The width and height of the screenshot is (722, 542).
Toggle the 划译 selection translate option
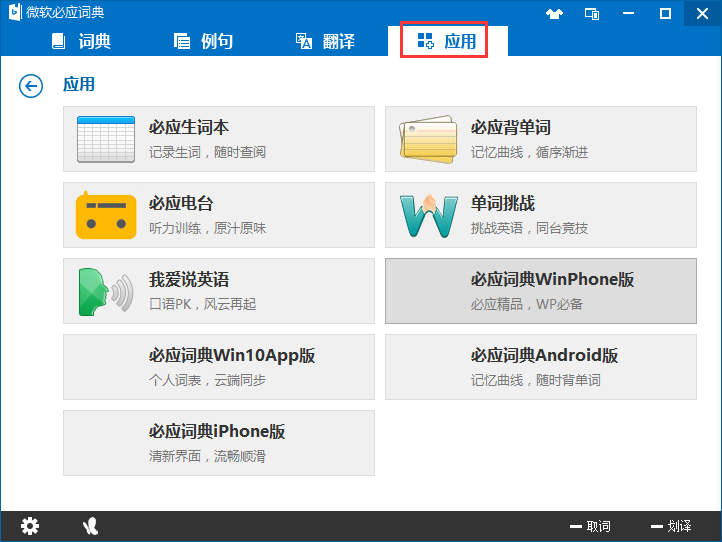point(670,526)
